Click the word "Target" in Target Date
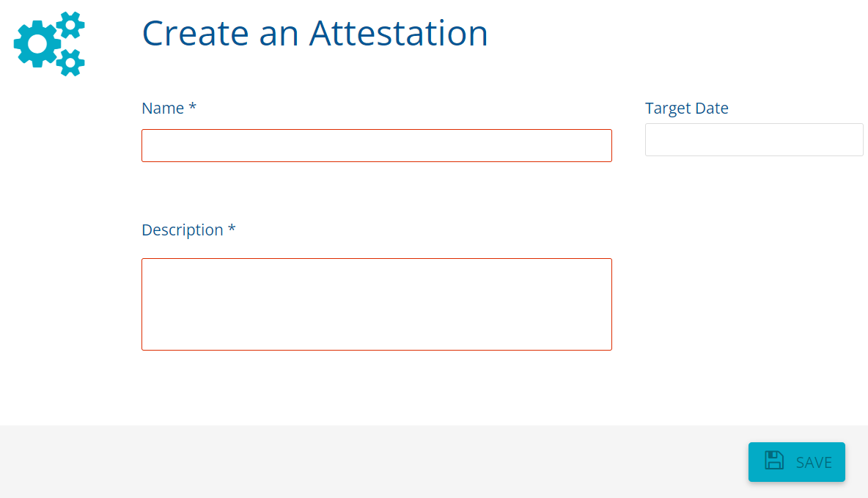The height and width of the screenshot is (498, 868). coord(667,109)
